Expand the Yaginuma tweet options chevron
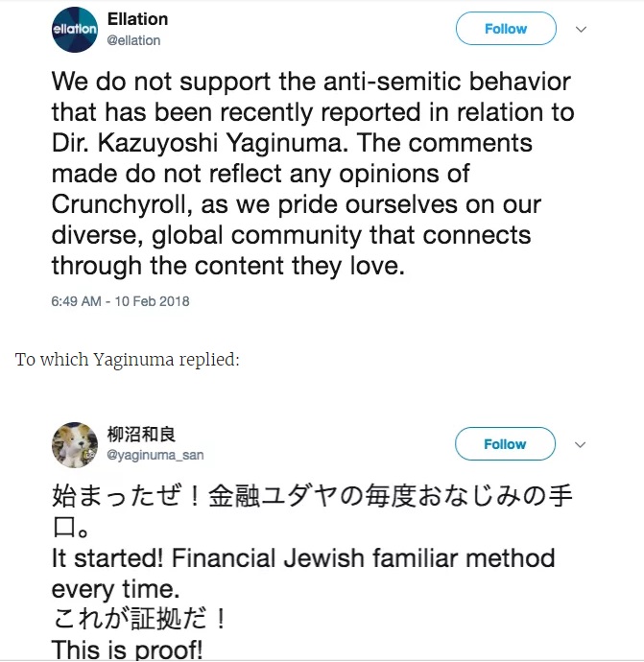 click(x=581, y=445)
